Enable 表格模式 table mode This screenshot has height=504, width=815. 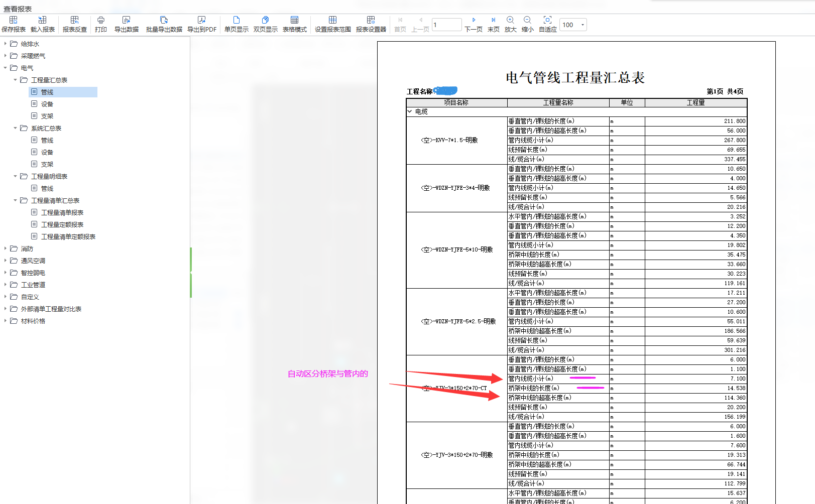click(295, 24)
